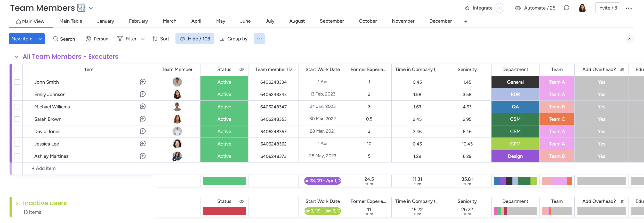The image size is (644, 223).
Task: Click the Hide / 103 button
Action: 195,39
